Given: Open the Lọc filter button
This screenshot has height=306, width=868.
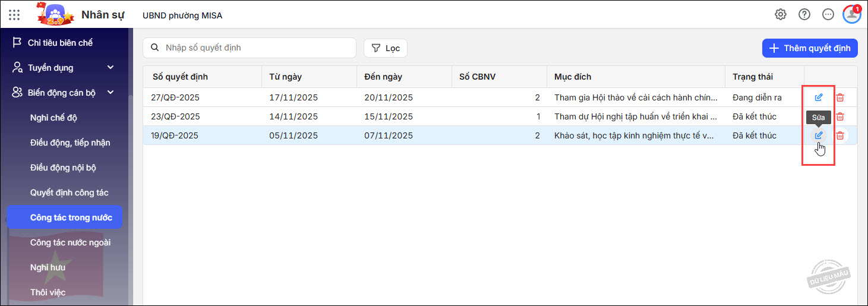Looking at the screenshot, I should click(386, 48).
